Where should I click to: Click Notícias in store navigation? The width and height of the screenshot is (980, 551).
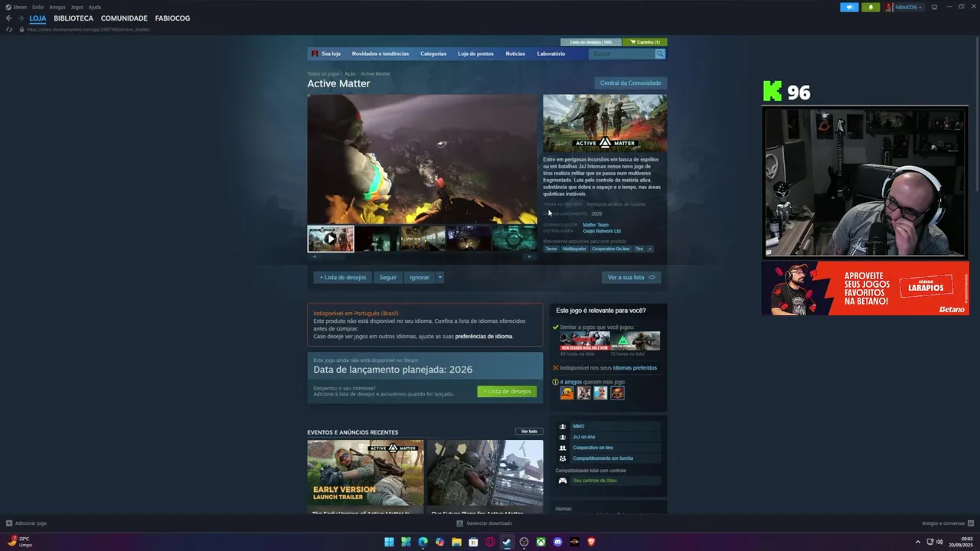(515, 54)
